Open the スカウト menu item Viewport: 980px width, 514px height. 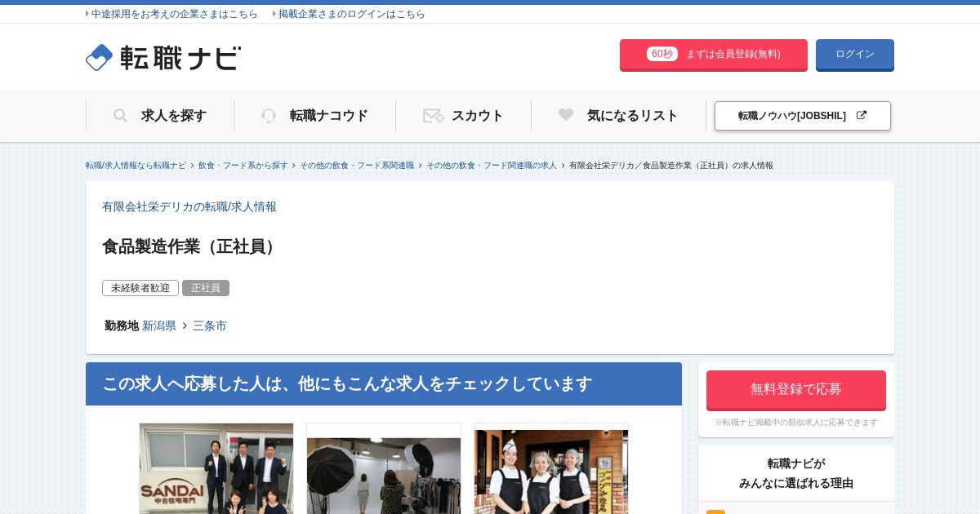coord(463,116)
